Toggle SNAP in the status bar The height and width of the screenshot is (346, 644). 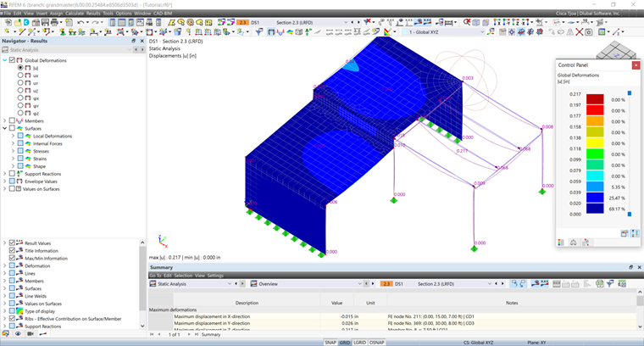(330, 343)
